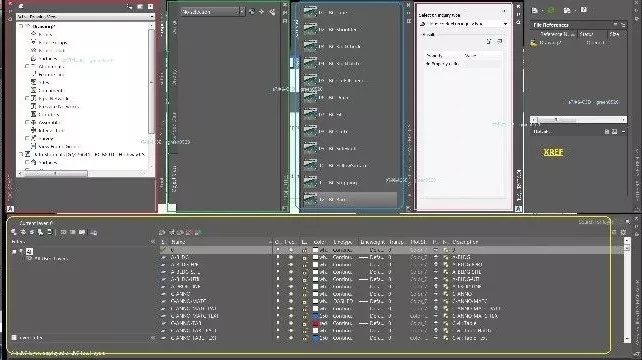Viewport: 642px width, 360px height.
Task: Click the Reference Name column header
Action: point(557,34)
